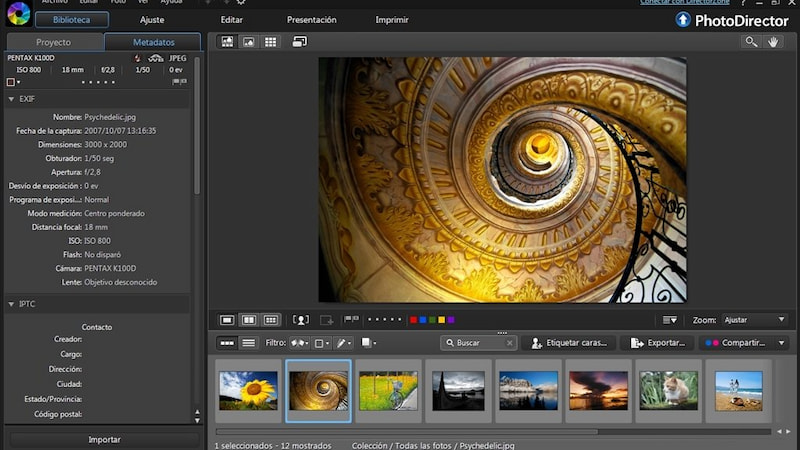Click the flash icon in metadata header
The image size is (800, 450).
pos(137,58)
